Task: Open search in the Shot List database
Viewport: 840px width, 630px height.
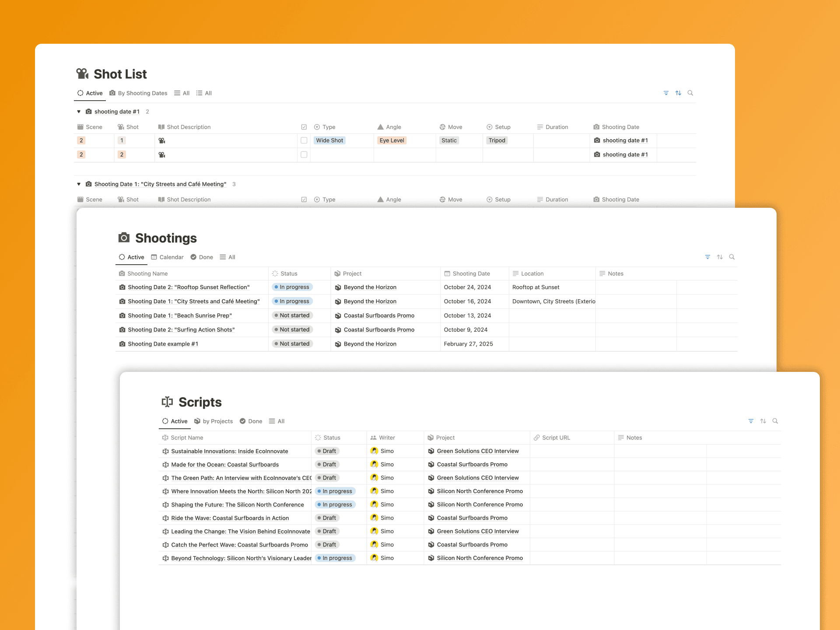Action: (690, 93)
